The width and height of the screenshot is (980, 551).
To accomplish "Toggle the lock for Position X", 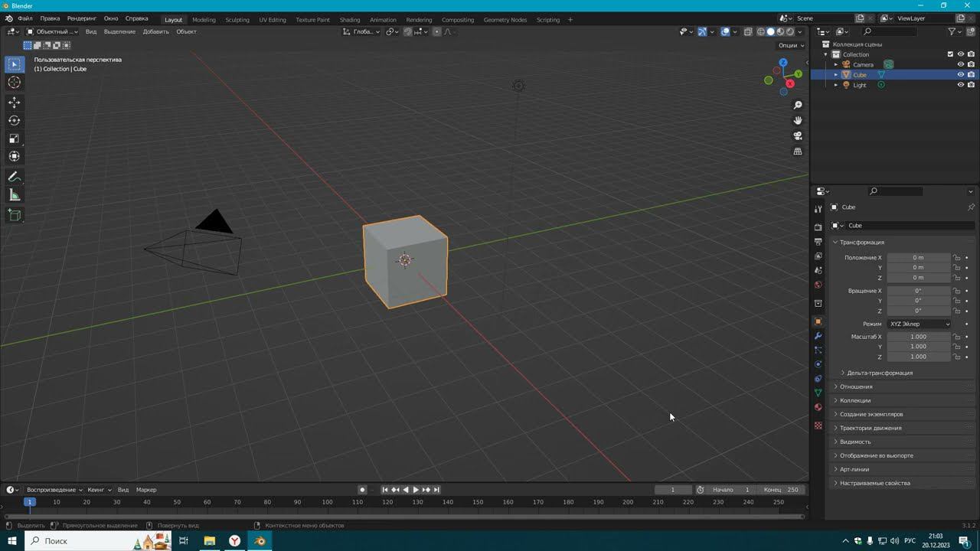I will [957, 258].
